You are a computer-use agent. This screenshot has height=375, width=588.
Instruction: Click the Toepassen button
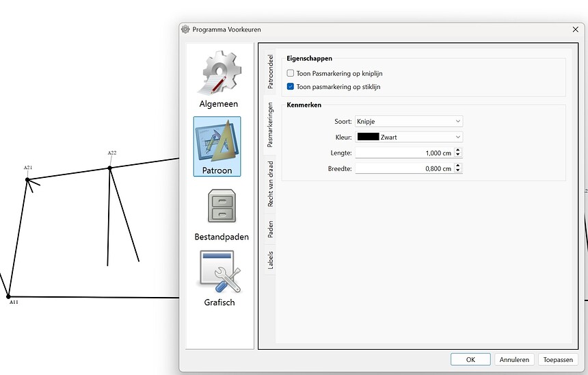point(558,359)
